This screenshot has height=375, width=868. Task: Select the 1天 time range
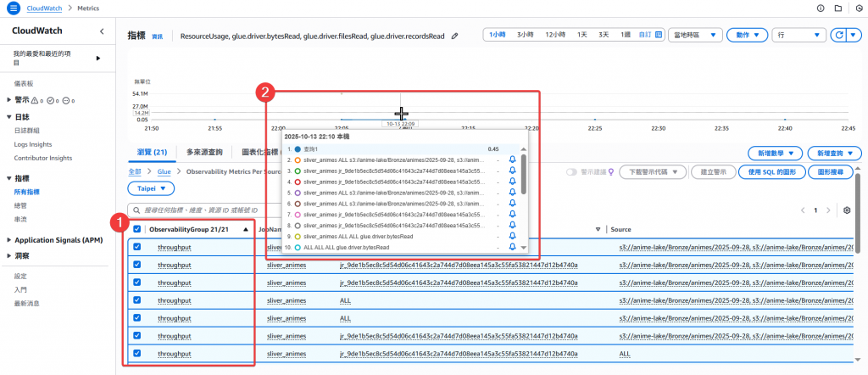coord(581,35)
